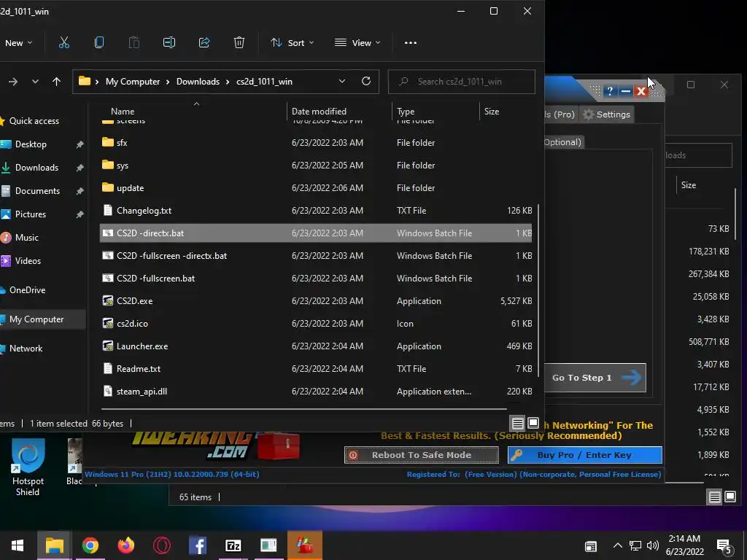This screenshot has height=560, width=747.
Task: Select the Readme.txt file
Action: click(x=315, y=369)
